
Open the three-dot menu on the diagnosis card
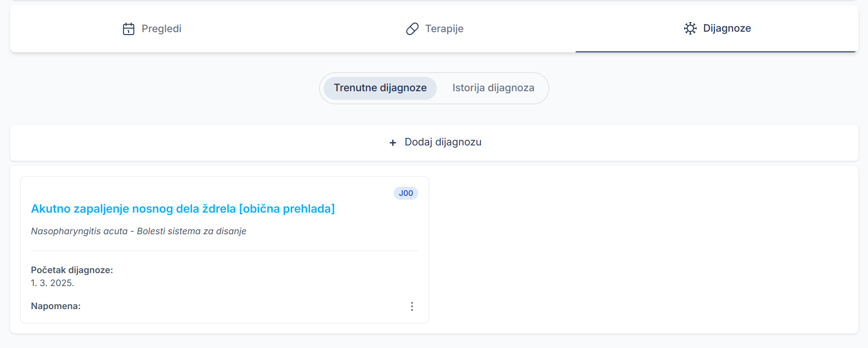(x=412, y=306)
